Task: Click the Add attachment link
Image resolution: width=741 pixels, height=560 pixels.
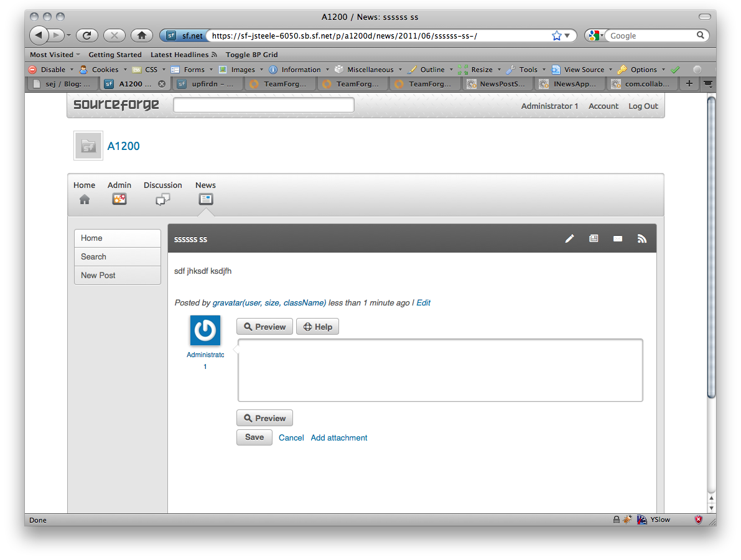Action: 339,438
